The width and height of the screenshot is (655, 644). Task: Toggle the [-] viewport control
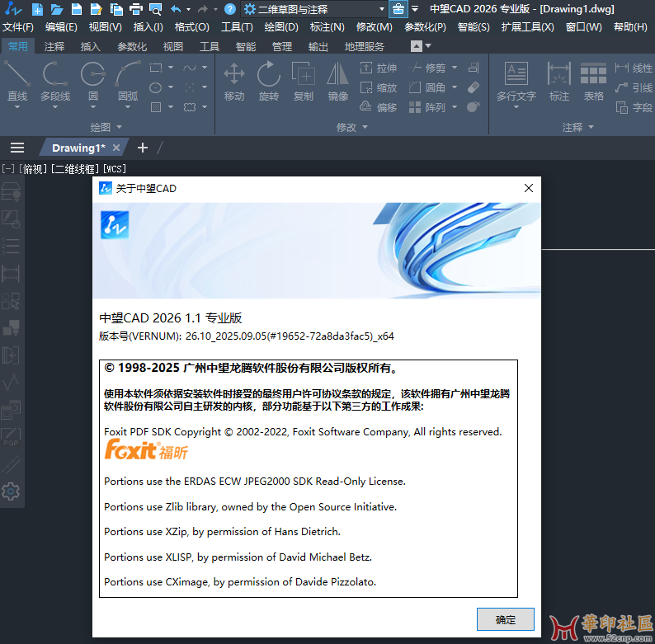(8, 169)
